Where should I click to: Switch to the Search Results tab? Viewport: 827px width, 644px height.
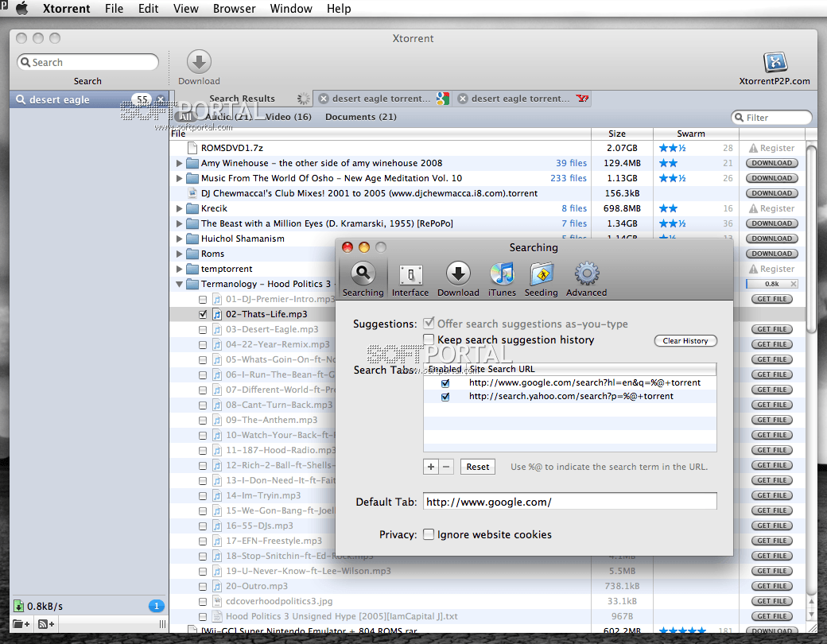click(x=242, y=99)
